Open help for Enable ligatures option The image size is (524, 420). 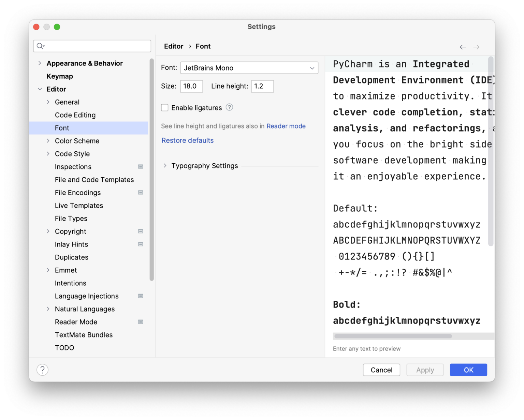coord(229,107)
